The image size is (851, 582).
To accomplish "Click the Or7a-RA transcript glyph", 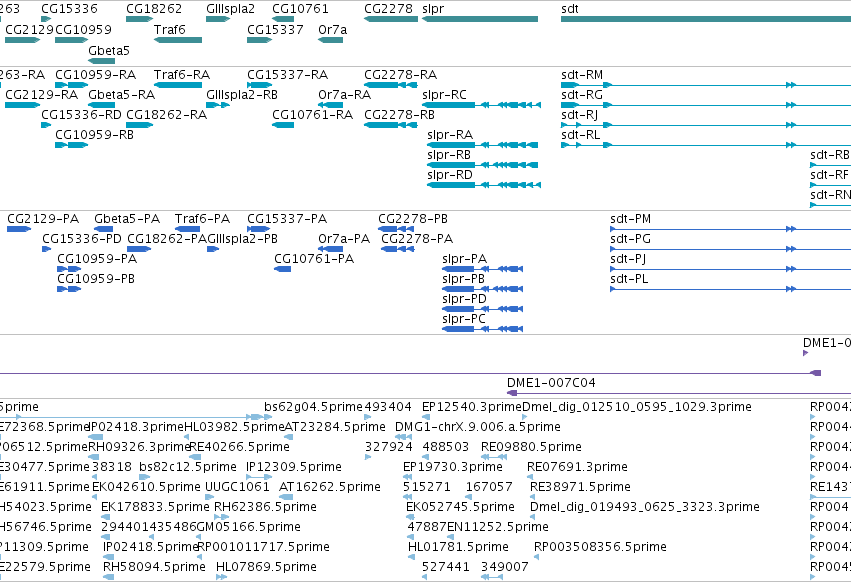I will coord(331,105).
